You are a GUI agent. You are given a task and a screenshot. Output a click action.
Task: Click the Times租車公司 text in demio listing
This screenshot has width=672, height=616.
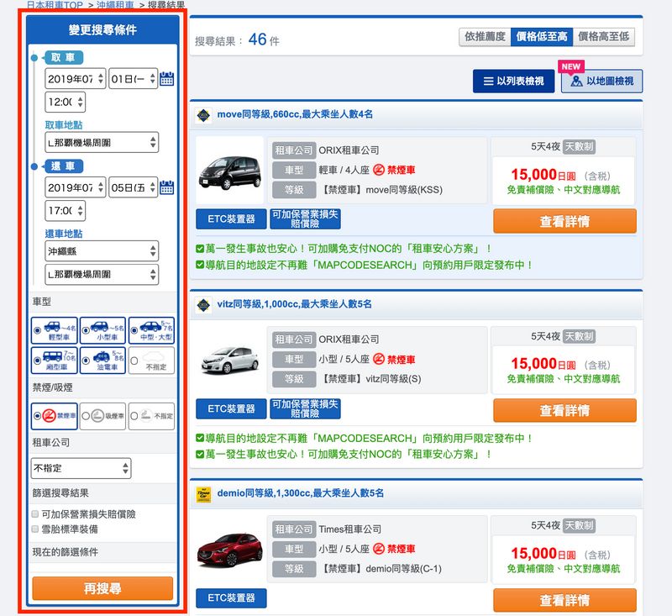(349, 529)
